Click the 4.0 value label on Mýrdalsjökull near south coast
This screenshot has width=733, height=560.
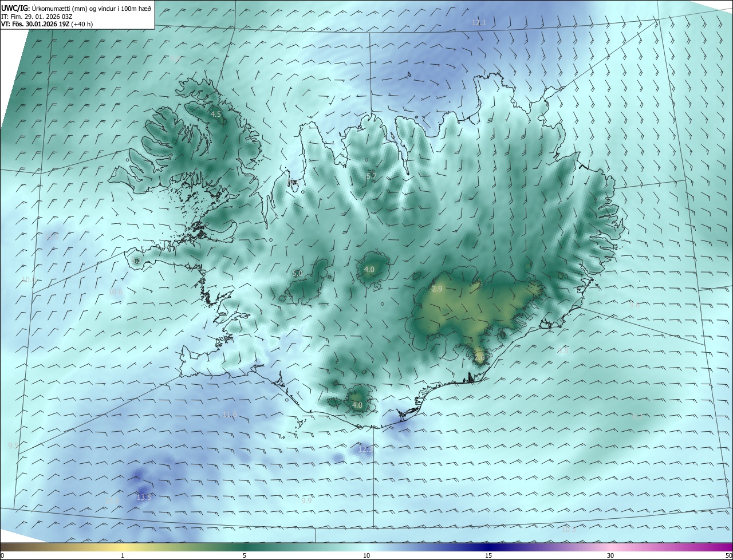click(x=357, y=405)
